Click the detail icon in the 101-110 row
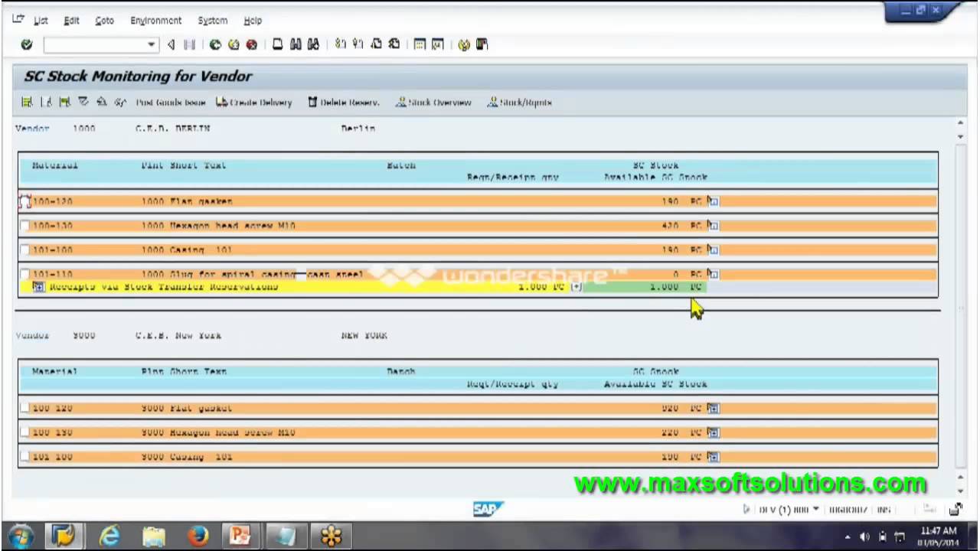Viewport: 980px width, 551px height. click(713, 273)
